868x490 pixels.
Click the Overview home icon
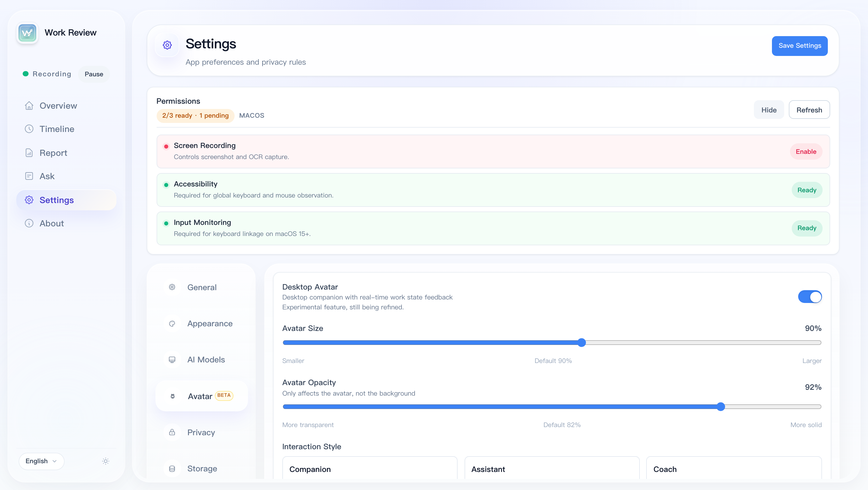[x=29, y=105]
